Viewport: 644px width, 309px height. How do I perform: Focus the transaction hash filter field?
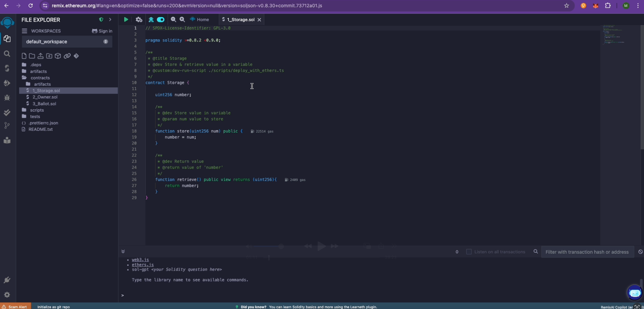587,252
